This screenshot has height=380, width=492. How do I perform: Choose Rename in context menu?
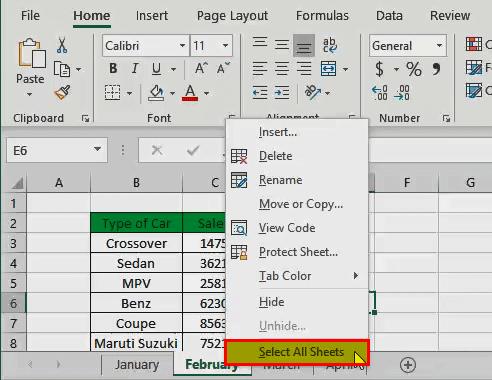297,180
